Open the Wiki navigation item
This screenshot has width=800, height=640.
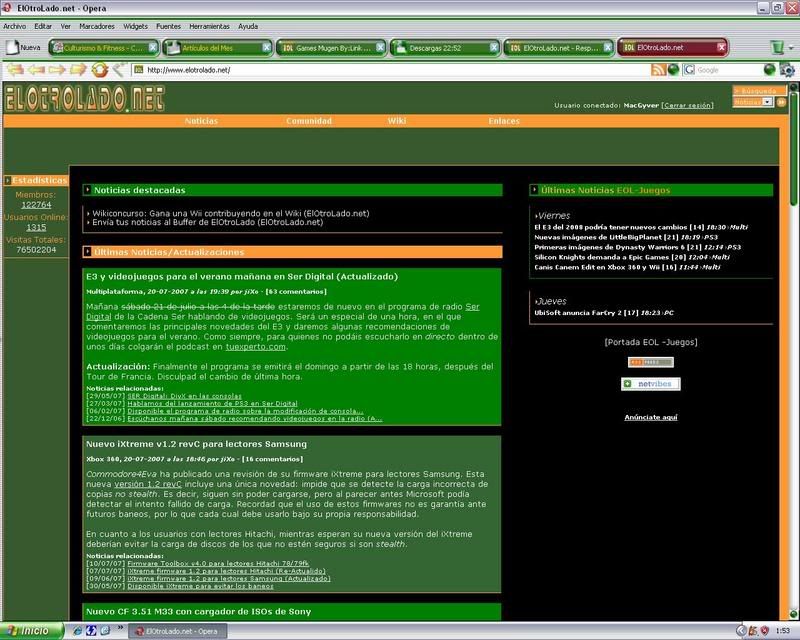(x=396, y=121)
